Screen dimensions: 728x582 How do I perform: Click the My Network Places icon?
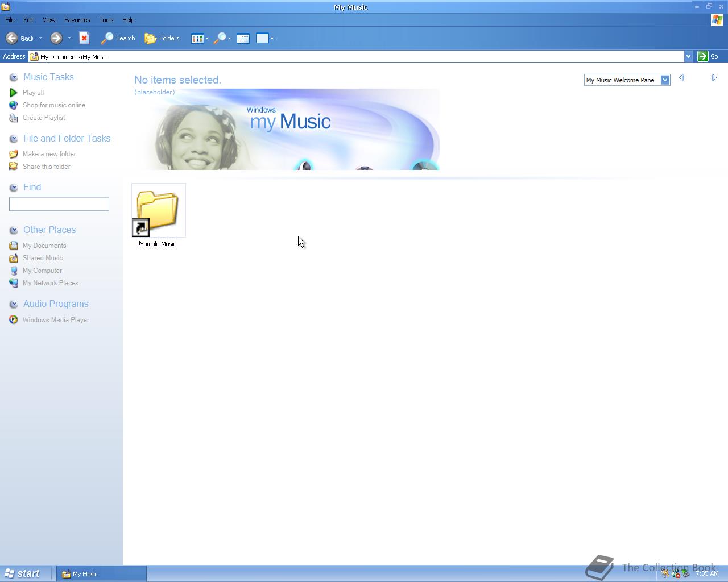pos(14,283)
